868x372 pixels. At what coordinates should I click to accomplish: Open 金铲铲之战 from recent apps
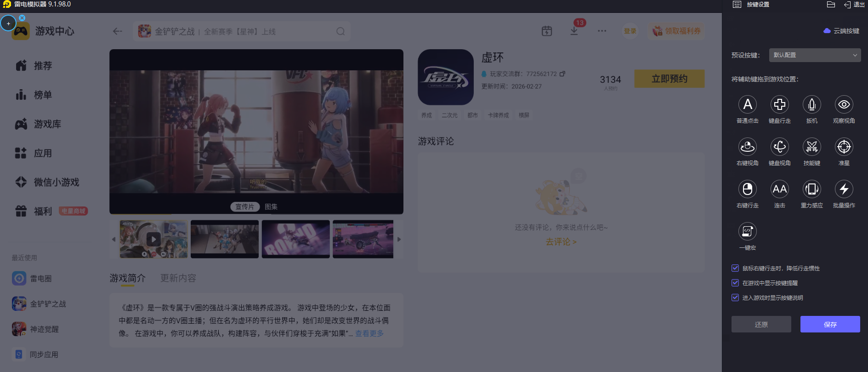(x=39, y=303)
